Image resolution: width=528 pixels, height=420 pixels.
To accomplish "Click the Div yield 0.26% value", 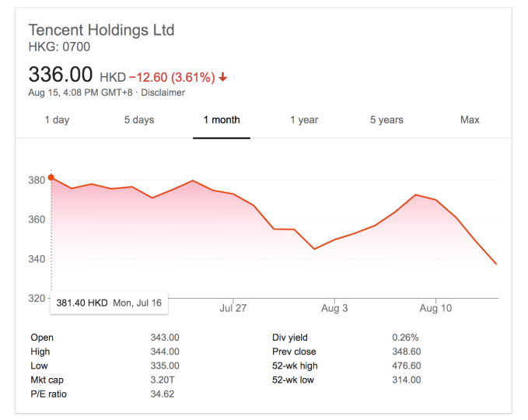I will point(405,338).
